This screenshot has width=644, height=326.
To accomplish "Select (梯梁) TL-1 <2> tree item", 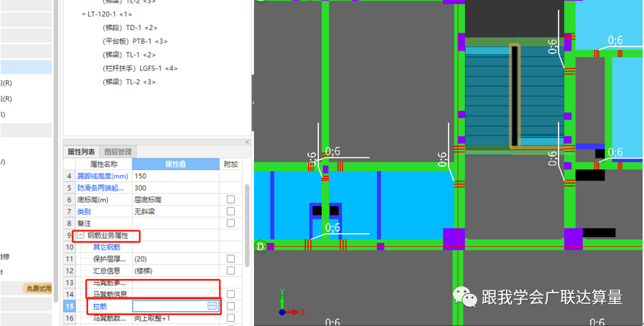I will tap(129, 55).
